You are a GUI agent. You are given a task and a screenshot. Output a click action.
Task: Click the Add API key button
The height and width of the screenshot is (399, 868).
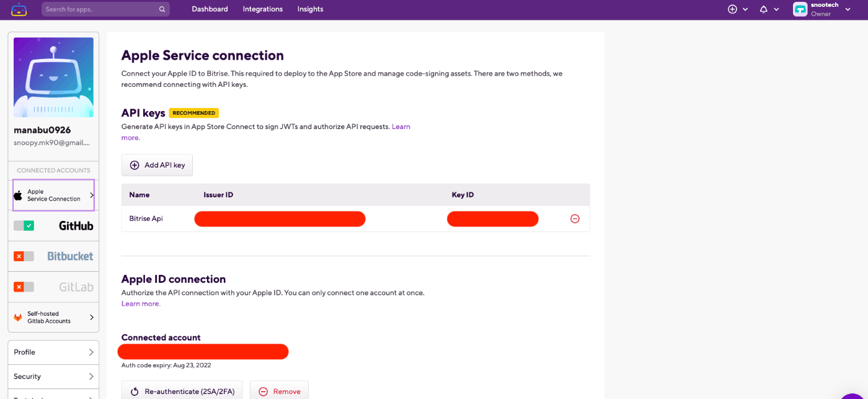[157, 165]
